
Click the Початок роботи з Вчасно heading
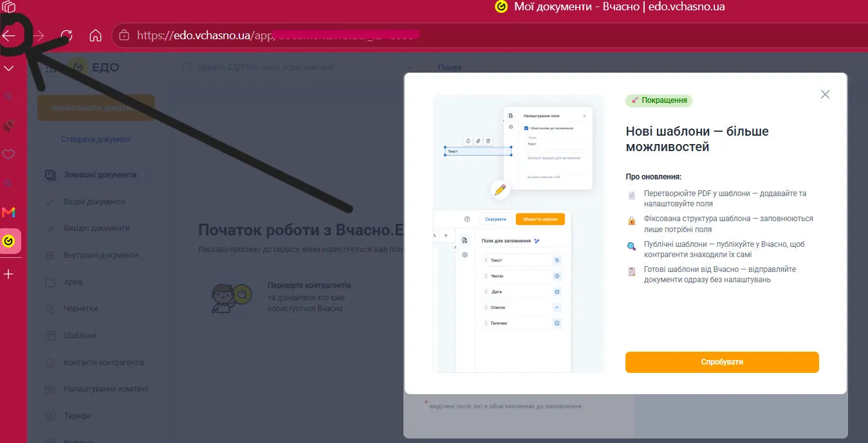(x=300, y=230)
